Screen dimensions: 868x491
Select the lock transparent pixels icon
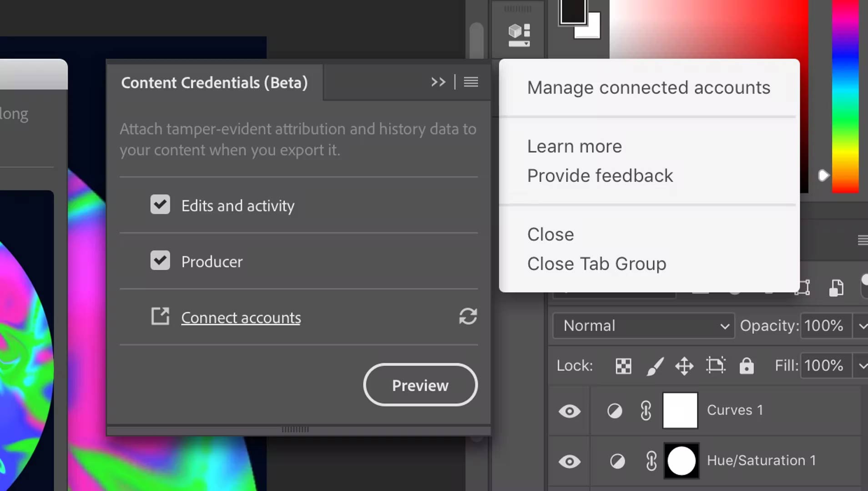click(x=623, y=366)
